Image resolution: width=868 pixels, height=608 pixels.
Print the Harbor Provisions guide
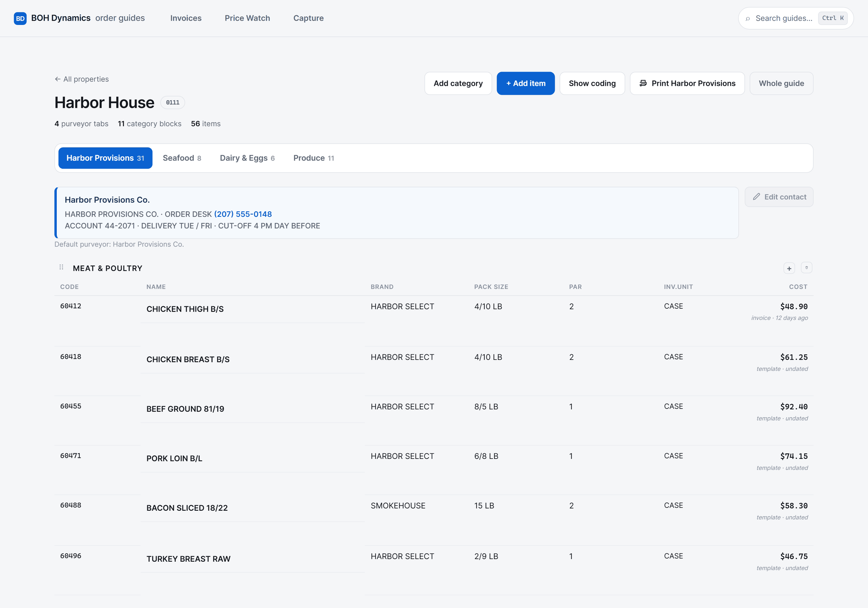tap(687, 83)
